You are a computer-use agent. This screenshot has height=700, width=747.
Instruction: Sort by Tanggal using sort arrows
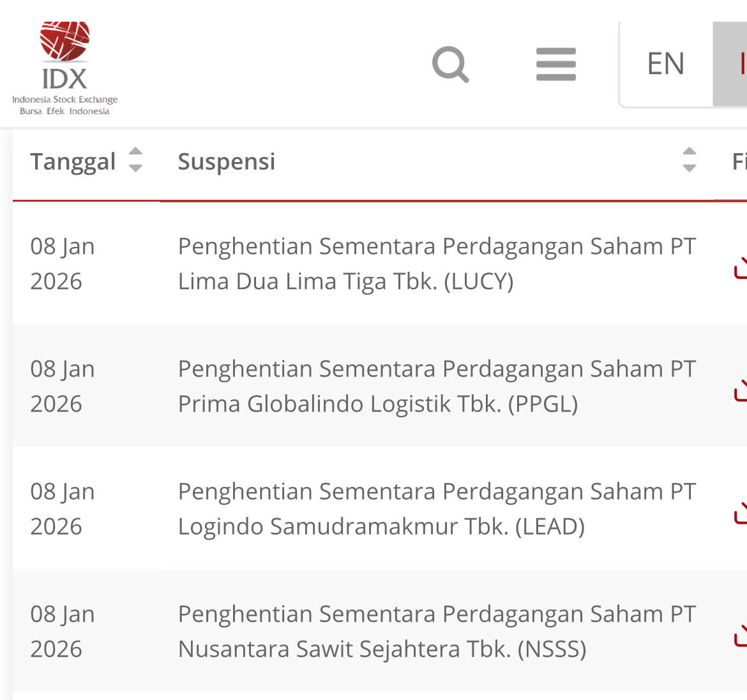135,160
